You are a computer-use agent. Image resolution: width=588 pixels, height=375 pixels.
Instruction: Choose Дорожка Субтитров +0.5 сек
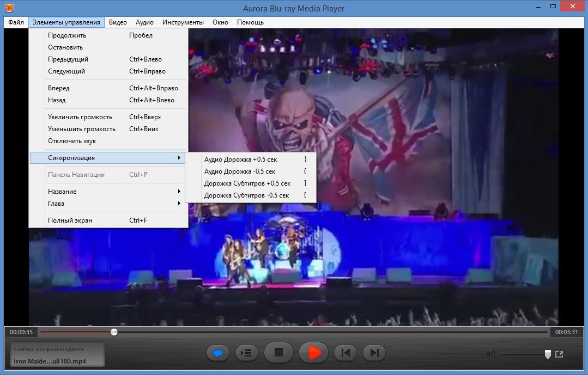click(251, 183)
